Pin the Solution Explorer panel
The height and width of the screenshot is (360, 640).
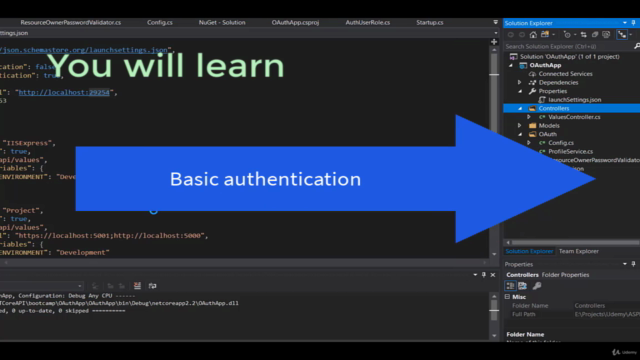tap(633, 23)
